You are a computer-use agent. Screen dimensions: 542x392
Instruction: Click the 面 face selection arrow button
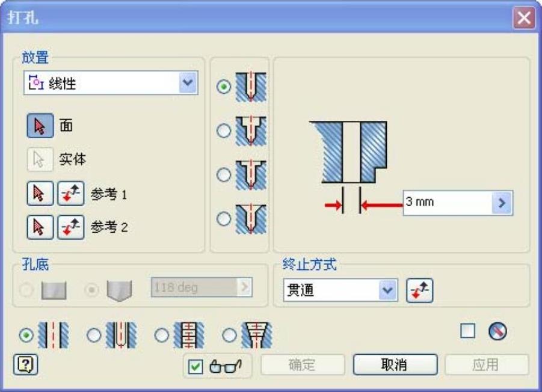40,126
